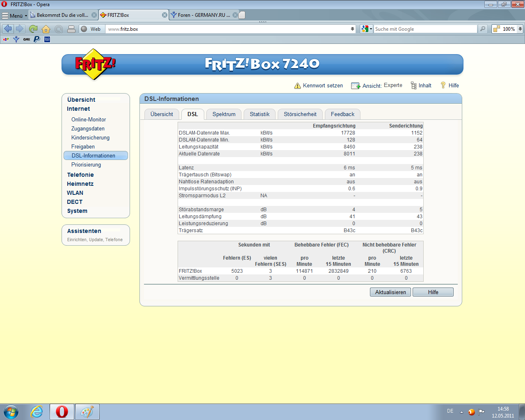The height and width of the screenshot is (420, 525).
Task: Open Online-Monitor in sidebar
Action: tap(89, 119)
